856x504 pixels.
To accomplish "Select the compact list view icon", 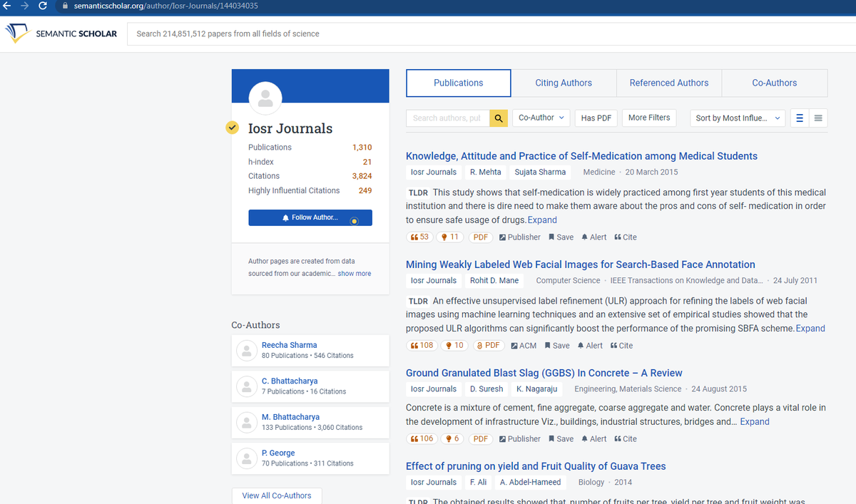I will point(818,118).
